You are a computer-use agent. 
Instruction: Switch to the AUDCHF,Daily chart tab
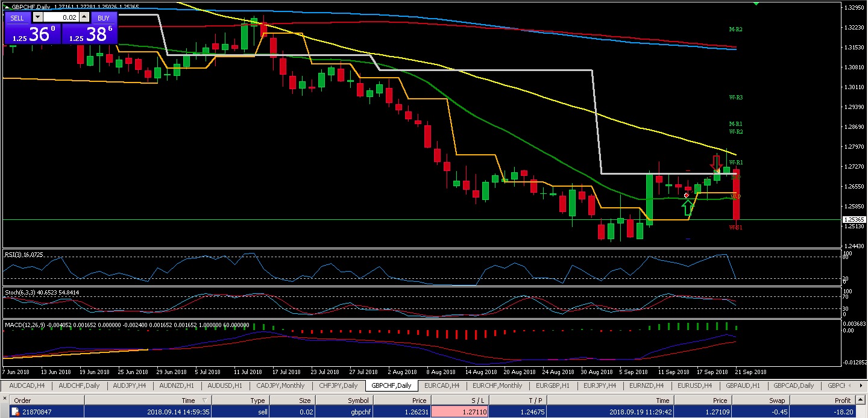click(x=80, y=385)
